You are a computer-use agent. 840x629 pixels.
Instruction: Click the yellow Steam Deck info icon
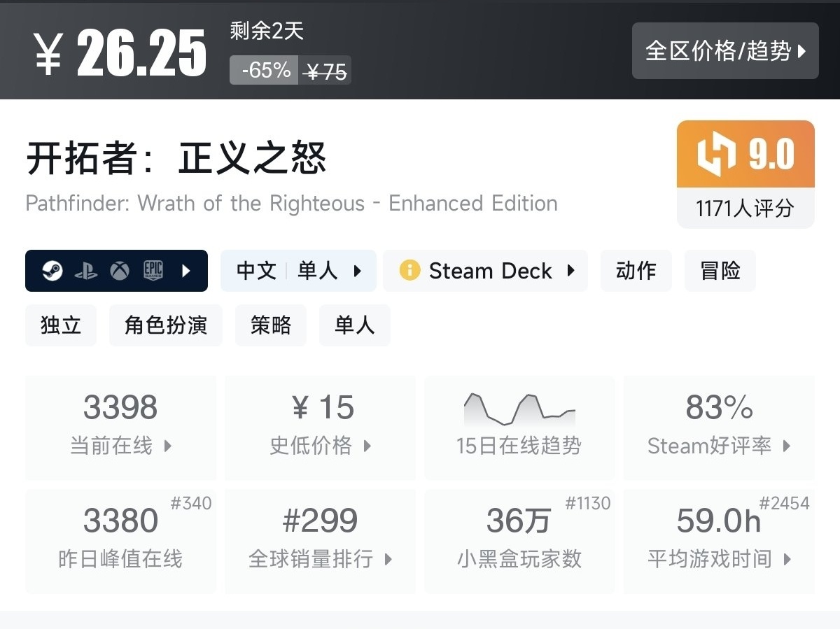coord(409,270)
